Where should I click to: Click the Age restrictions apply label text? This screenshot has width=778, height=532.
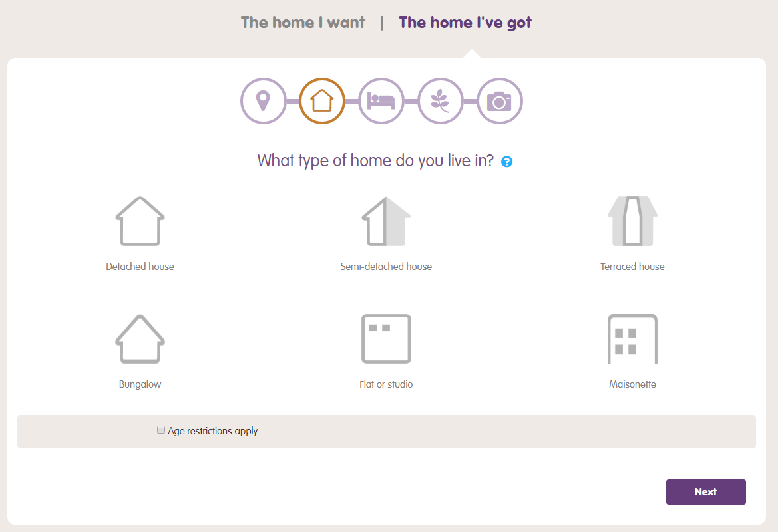click(213, 431)
